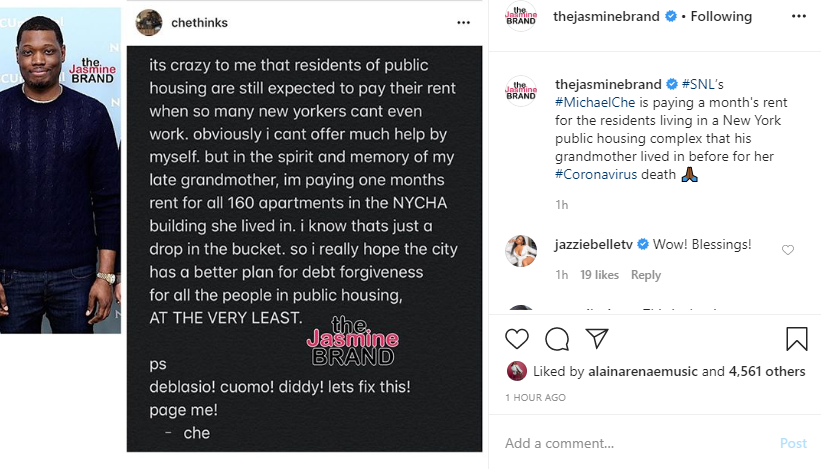This screenshot has width=821, height=469.
Task: Click the Michael Che photo thumbnail
Action: point(60,167)
